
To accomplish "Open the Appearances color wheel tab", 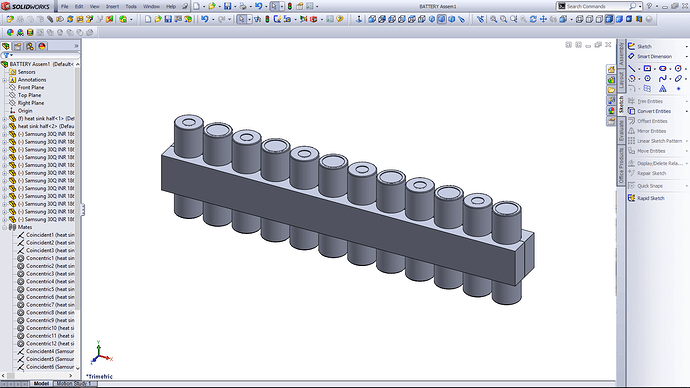I will [42, 46].
